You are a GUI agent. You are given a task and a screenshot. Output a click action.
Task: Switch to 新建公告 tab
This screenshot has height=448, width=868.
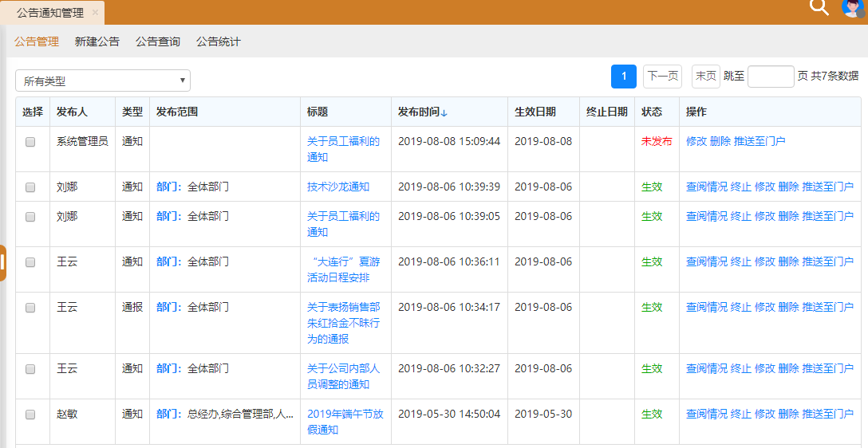pyautogui.click(x=97, y=41)
